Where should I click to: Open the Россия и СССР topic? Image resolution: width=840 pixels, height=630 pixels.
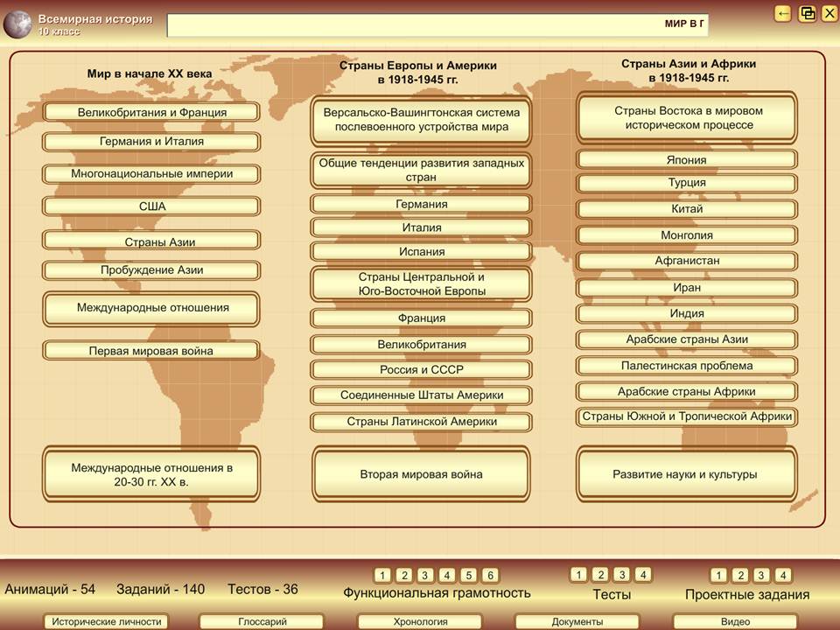pos(421,369)
